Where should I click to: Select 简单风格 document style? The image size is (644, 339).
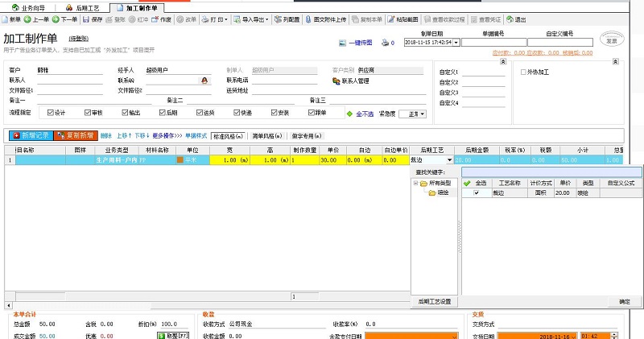click(267, 136)
